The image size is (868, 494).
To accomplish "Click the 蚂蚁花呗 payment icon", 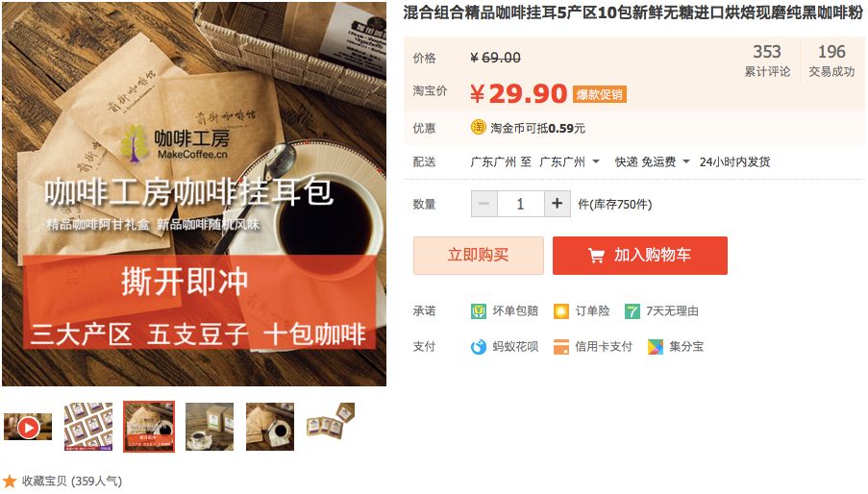I will point(478,346).
